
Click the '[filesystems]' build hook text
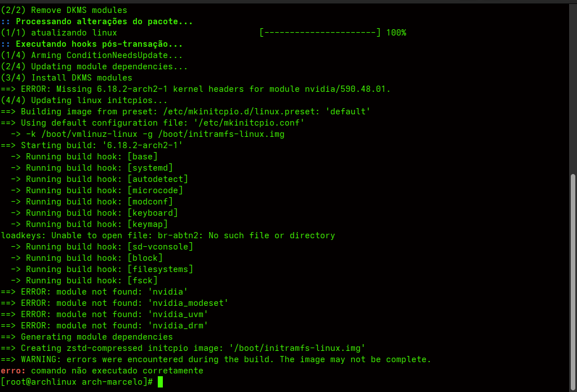160,269
